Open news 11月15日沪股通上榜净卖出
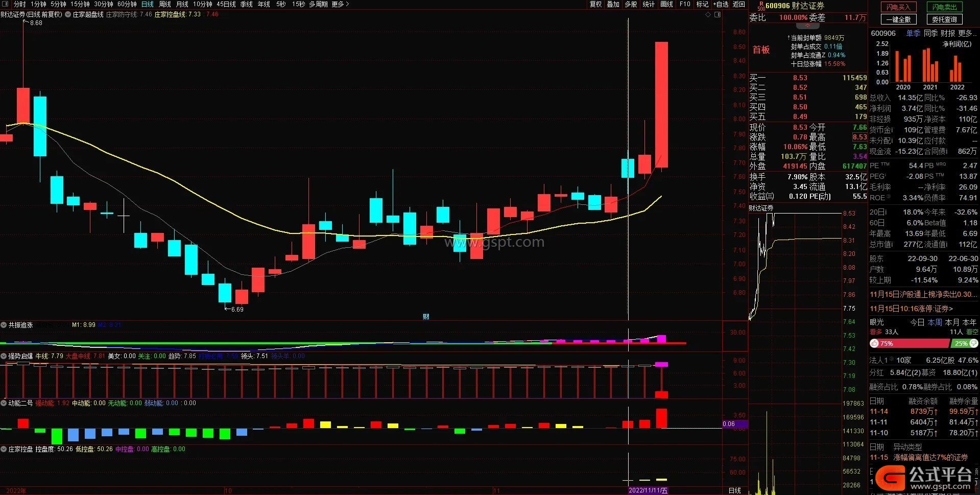This screenshot has width=980, height=495. (923, 295)
